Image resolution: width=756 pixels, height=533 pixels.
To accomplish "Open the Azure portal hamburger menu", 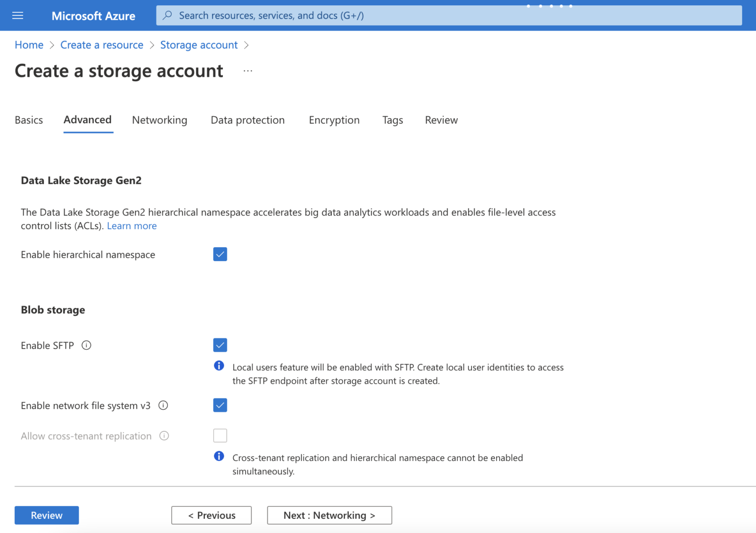I will click(18, 15).
